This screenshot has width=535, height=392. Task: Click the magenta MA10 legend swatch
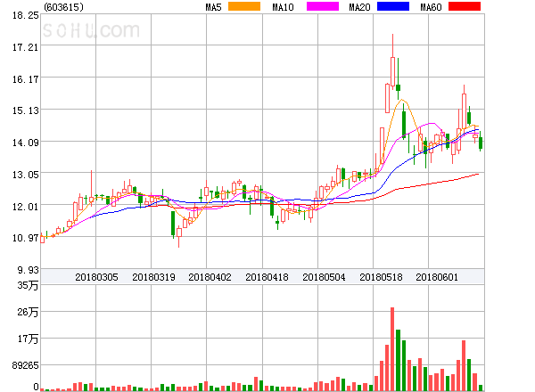323,6
